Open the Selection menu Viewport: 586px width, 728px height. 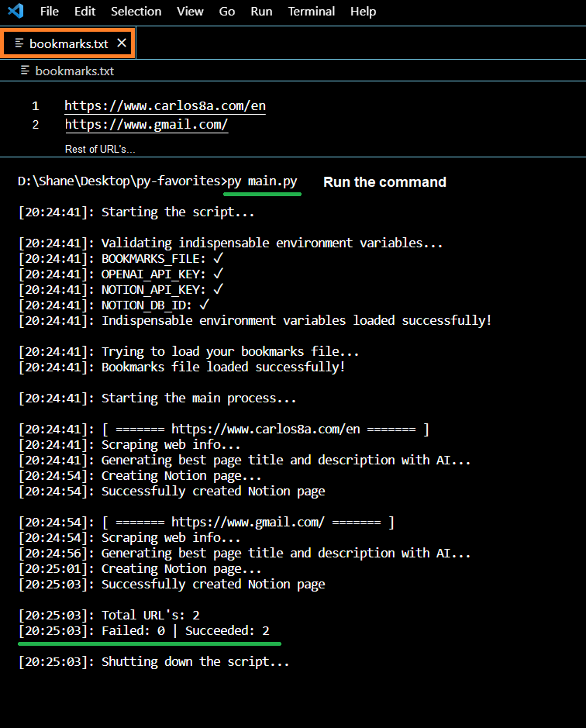[x=136, y=11]
